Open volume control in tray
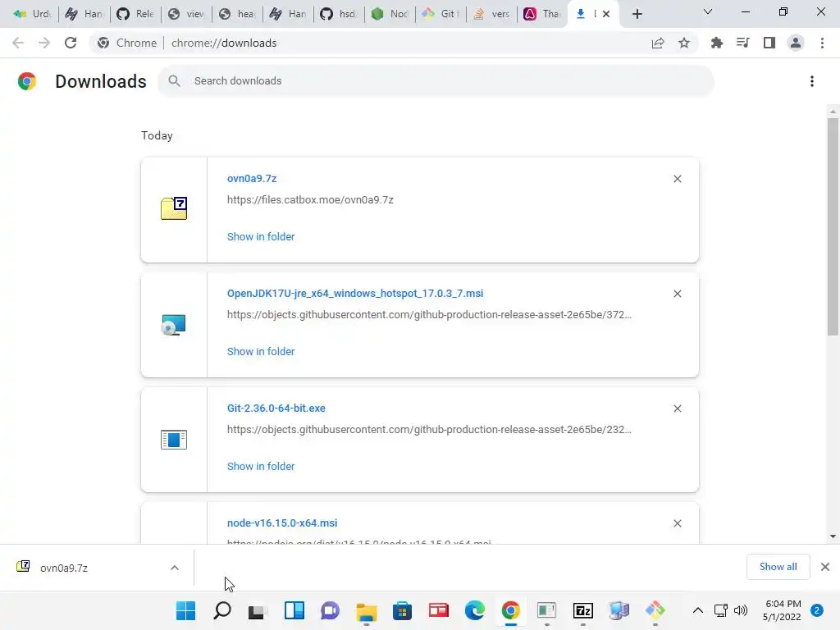840x630 pixels. (x=741, y=610)
